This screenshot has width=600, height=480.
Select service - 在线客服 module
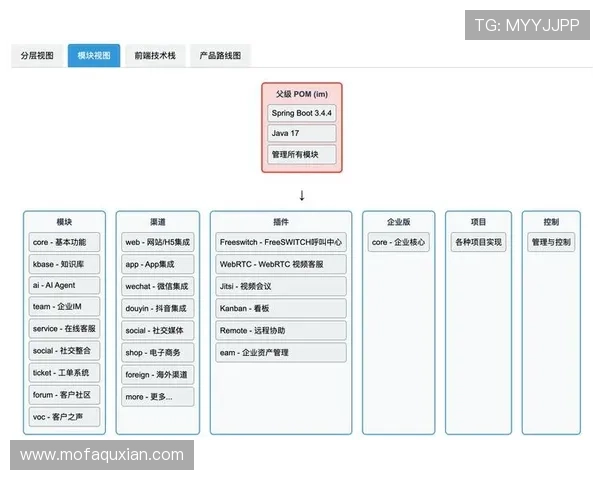64,328
